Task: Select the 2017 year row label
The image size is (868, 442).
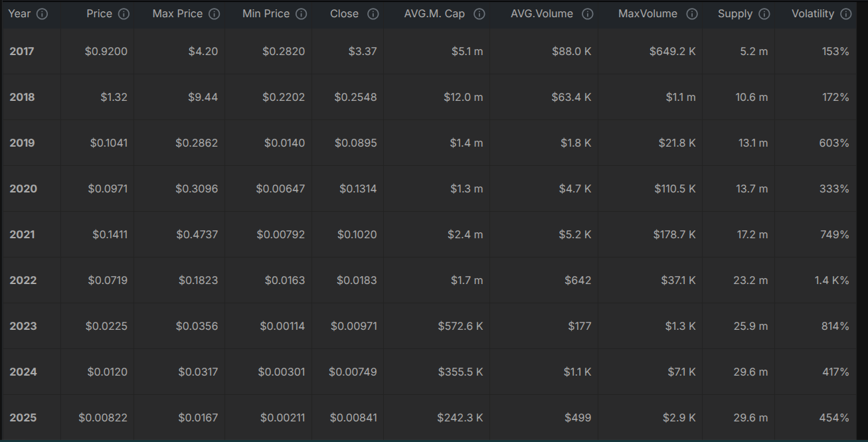Action: coord(23,51)
